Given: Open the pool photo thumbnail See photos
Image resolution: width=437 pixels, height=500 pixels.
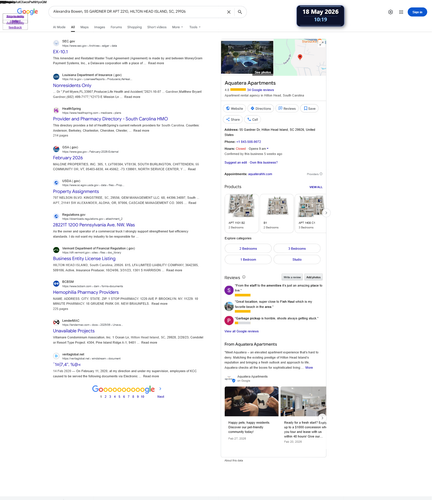Looking at the screenshot, I should click(x=247, y=58).
